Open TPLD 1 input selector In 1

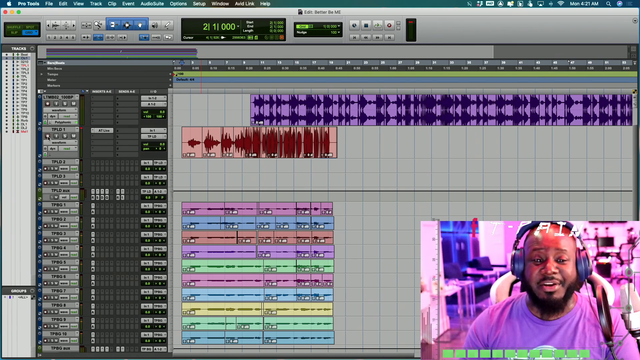click(153, 130)
